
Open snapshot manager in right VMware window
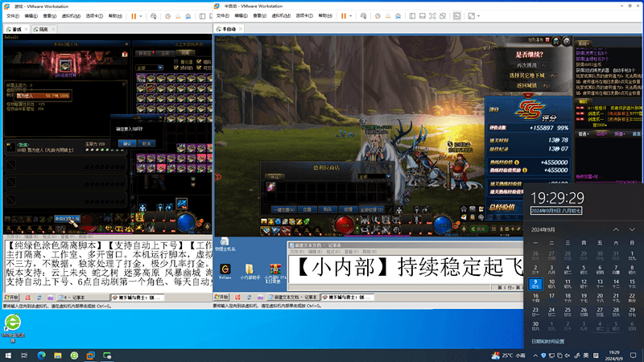click(398, 16)
